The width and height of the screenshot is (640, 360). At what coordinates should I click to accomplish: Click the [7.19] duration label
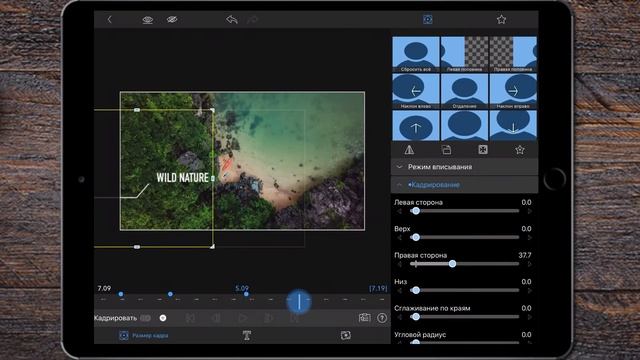point(378,288)
